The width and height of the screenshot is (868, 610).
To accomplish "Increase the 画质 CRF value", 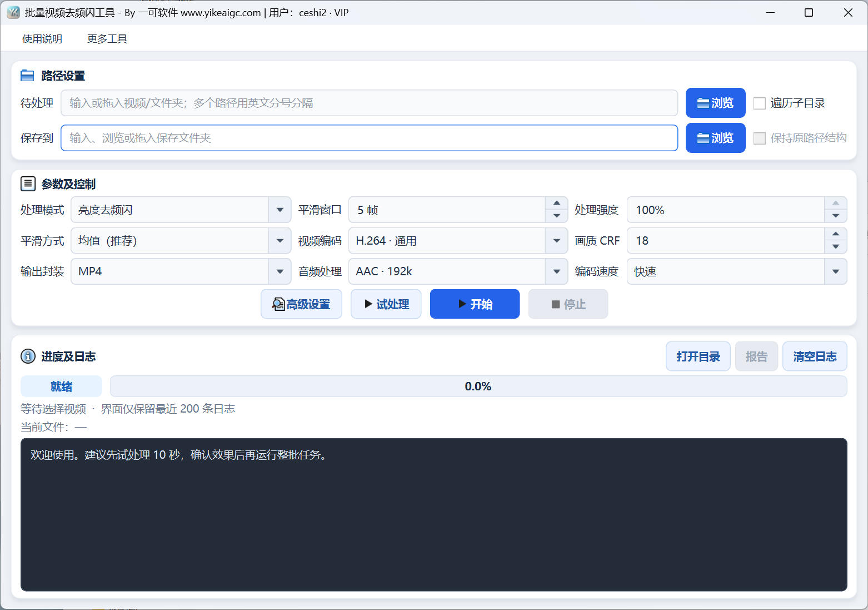I will 836,234.
